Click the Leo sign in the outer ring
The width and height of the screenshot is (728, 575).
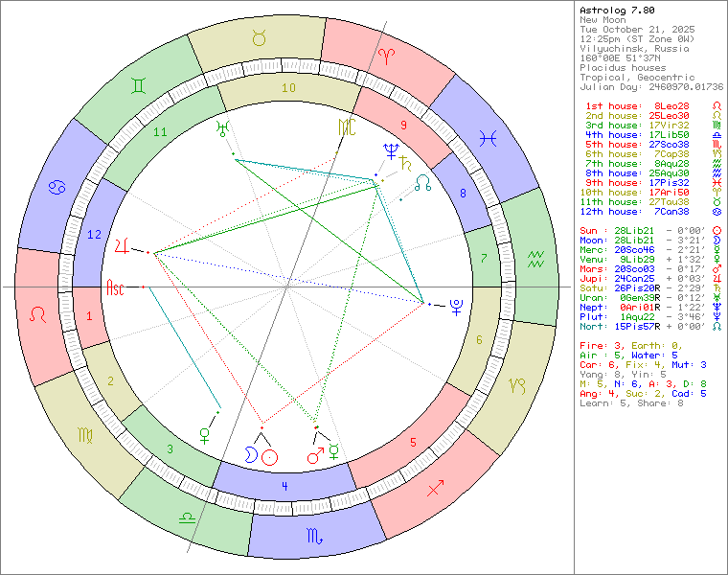[x=38, y=313]
